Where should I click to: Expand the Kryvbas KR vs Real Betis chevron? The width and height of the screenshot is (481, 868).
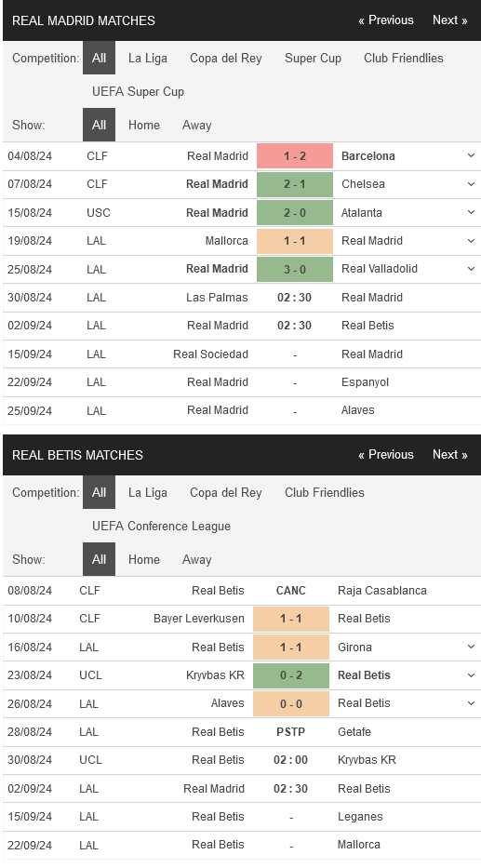point(471,675)
